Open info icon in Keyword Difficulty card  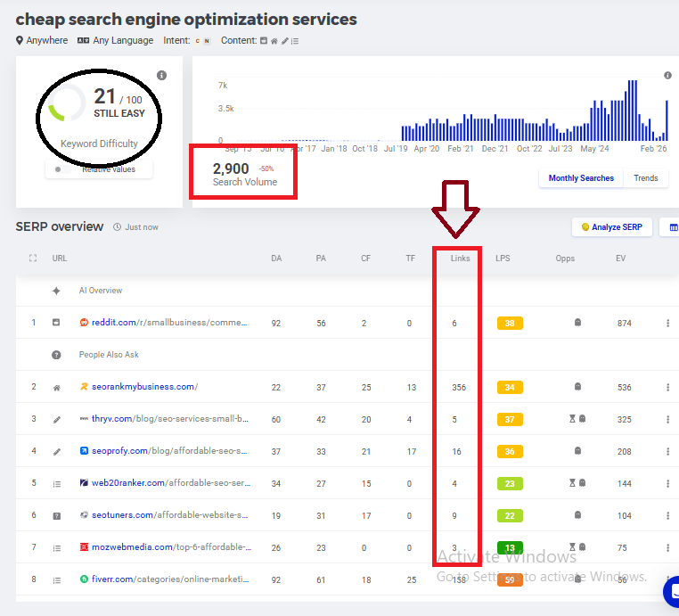tap(161, 76)
